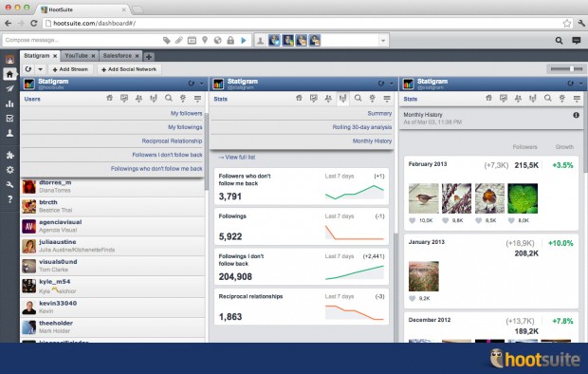
Task: Select Followers I don't follow back entry
Action: point(167,155)
